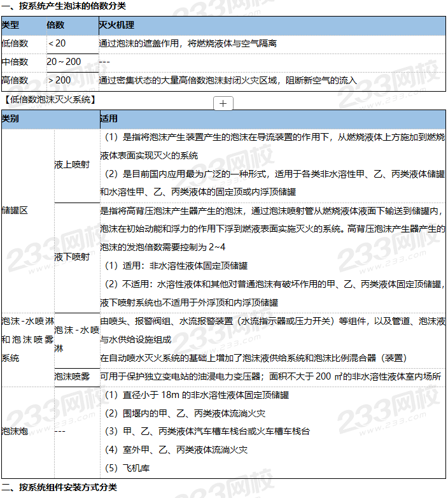Click the 【低倍数泡沫灭火系统】 caption
This screenshot has height=498, width=448.
[x=50, y=99]
